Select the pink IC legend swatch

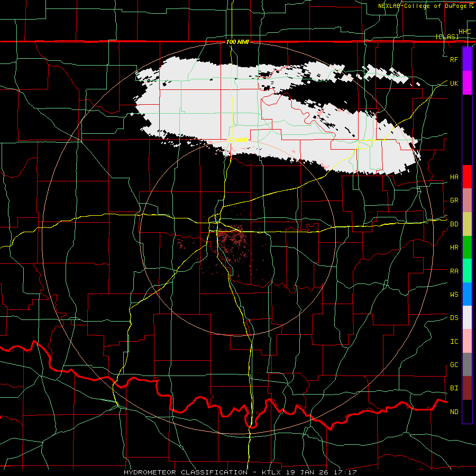point(467,341)
